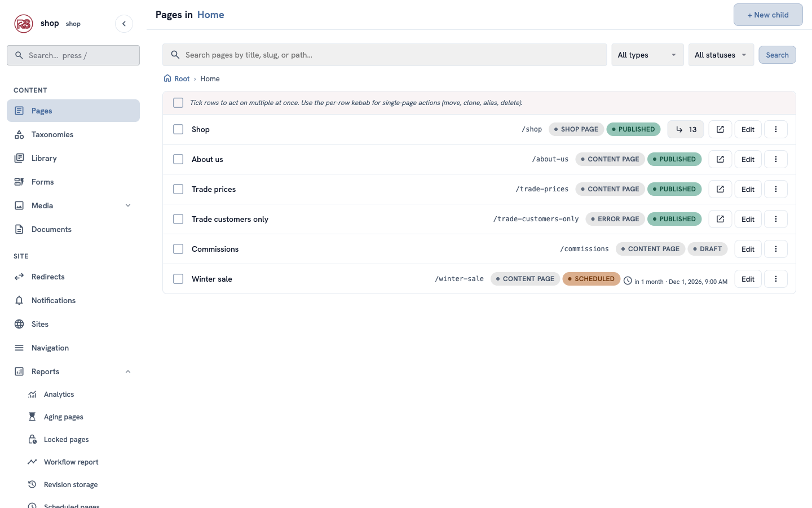Click the Winter sale page title
Screen dimensions: 812x508
point(212,279)
